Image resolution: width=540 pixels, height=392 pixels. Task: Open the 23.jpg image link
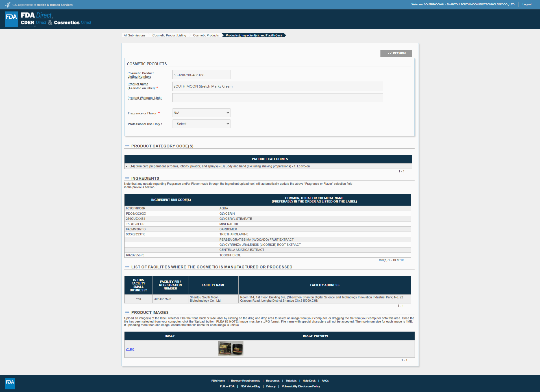tap(130, 349)
